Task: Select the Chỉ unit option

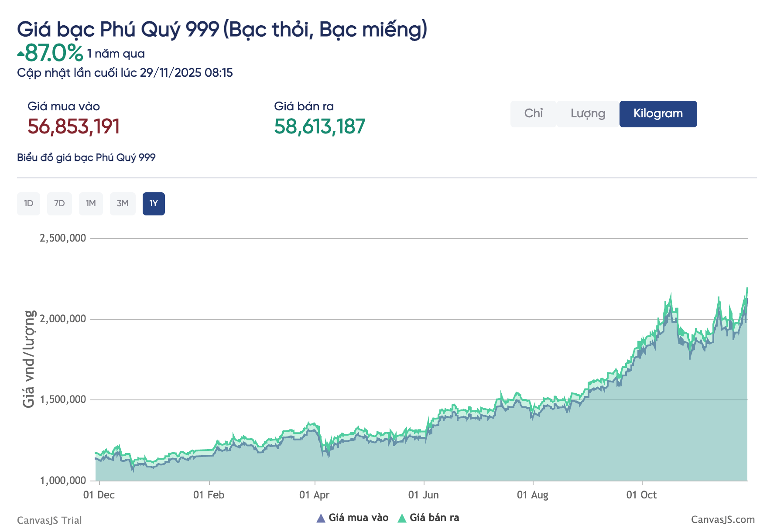Action: pos(533,114)
